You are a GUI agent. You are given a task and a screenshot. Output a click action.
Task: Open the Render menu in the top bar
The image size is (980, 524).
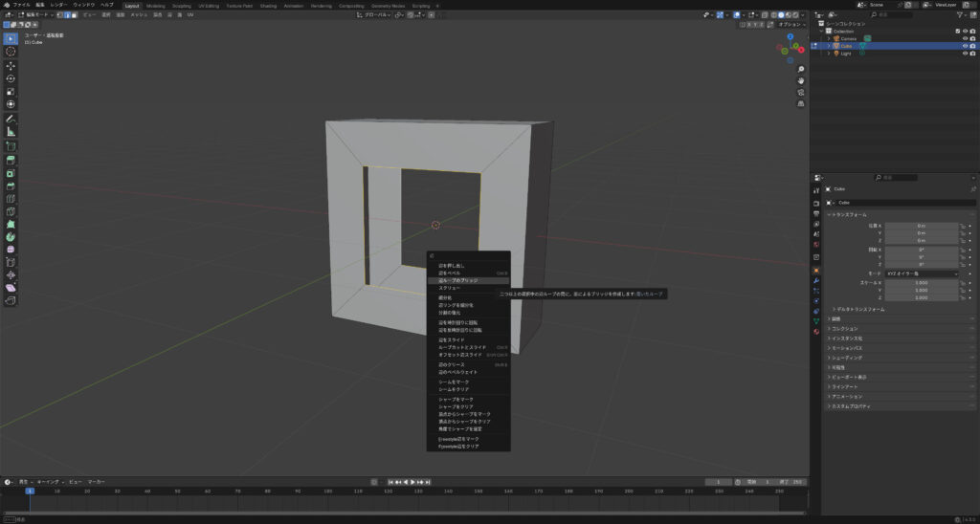58,5
